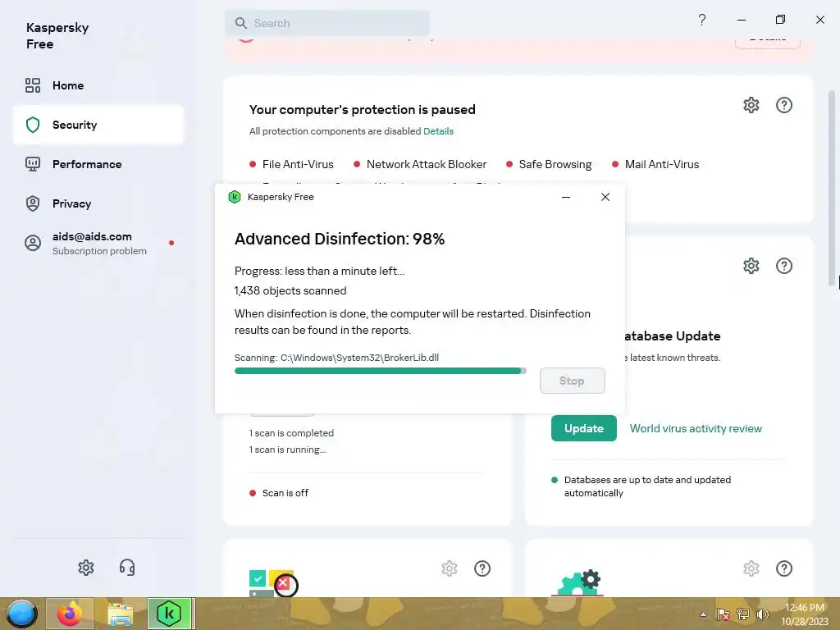This screenshot has height=630, width=840.
Task: Show hidden tray icons arrow
Action: (x=703, y=614)
